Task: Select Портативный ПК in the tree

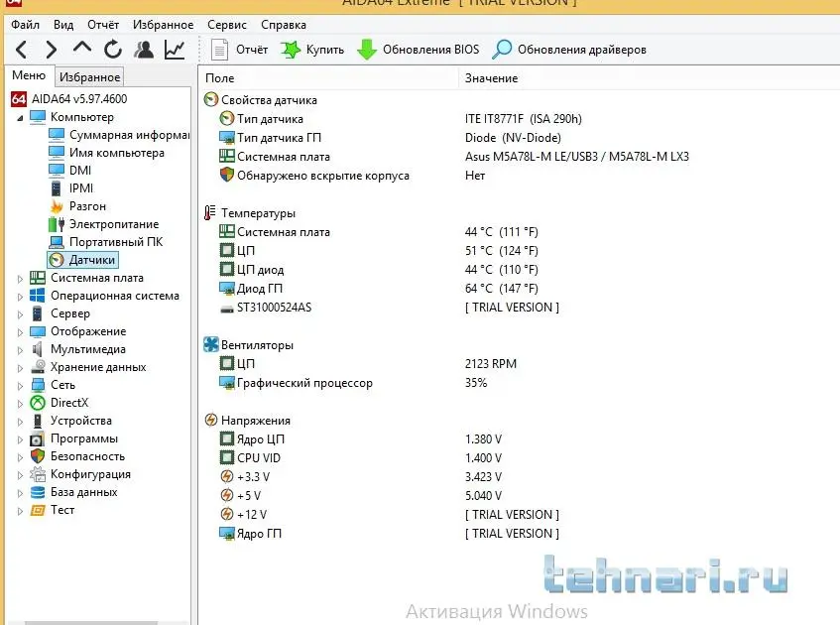Action: point(106,242)
